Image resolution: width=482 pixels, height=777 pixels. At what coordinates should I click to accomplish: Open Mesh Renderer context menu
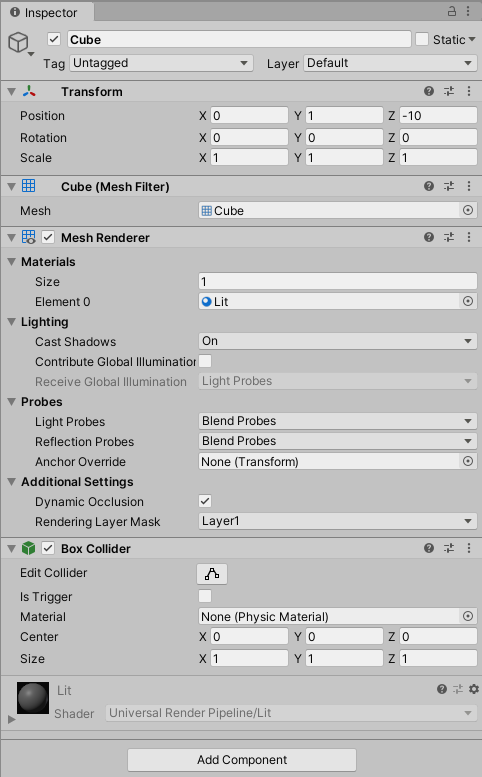[x=469, y=237]
